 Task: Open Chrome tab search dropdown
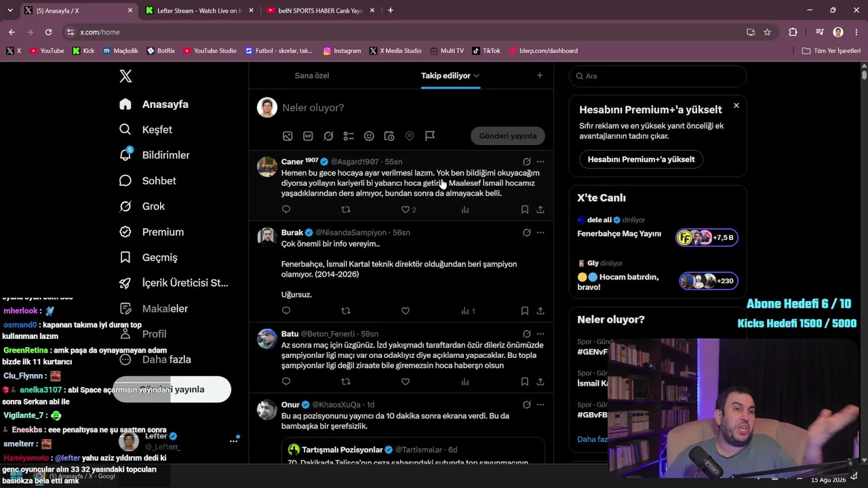coord(10,10)
